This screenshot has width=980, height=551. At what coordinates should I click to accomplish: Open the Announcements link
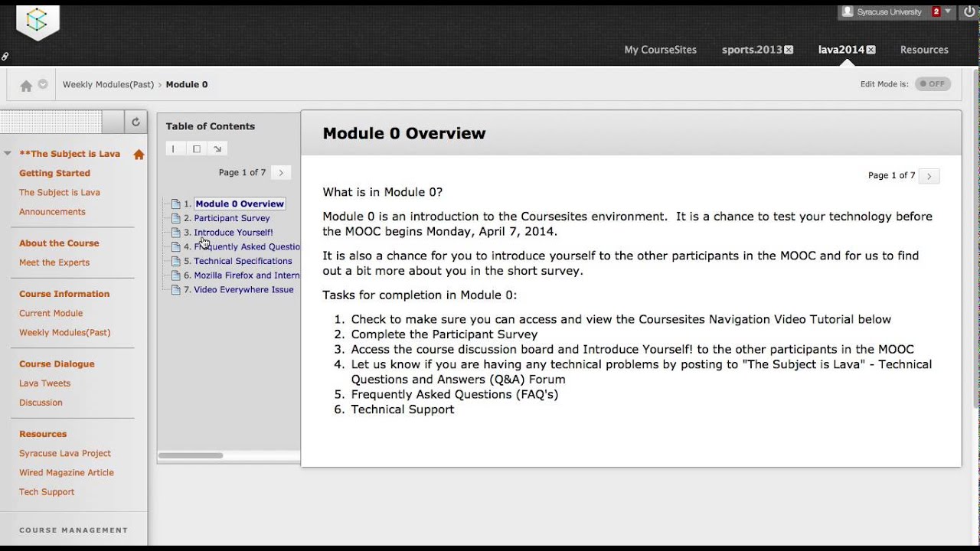52,212
